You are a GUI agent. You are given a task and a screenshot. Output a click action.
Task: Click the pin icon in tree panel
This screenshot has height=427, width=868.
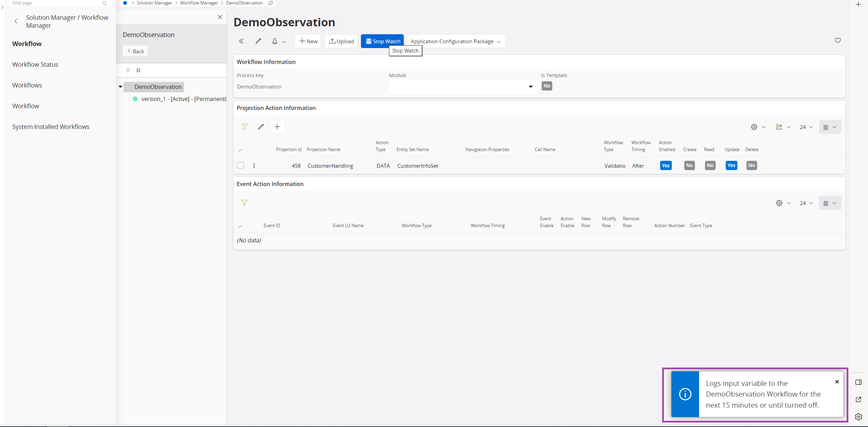tap(128, 70)
